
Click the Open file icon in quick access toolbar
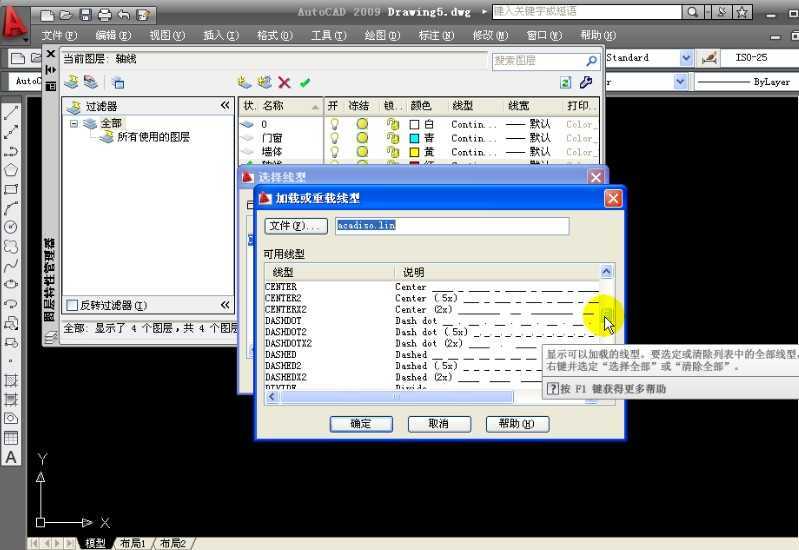tap(66, 15)
